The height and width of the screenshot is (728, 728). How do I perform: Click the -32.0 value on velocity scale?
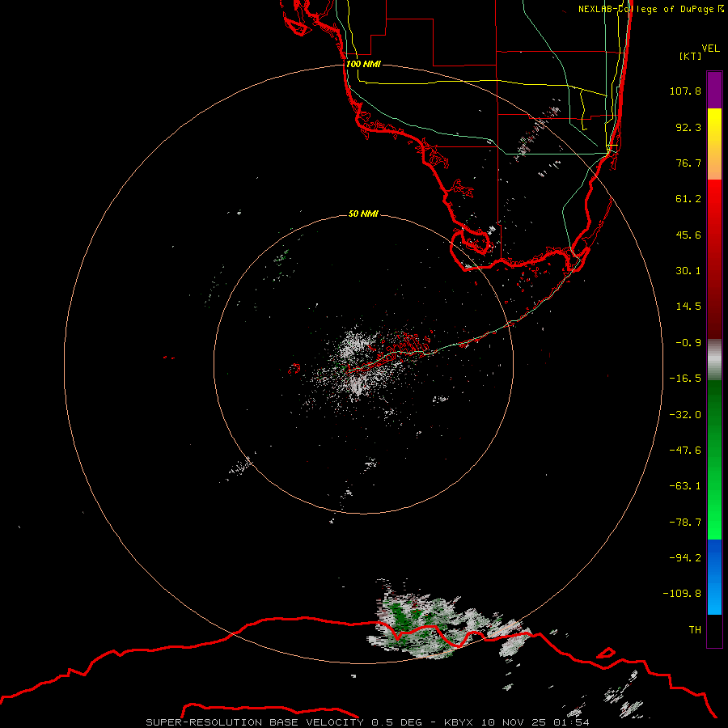[685, 415]
